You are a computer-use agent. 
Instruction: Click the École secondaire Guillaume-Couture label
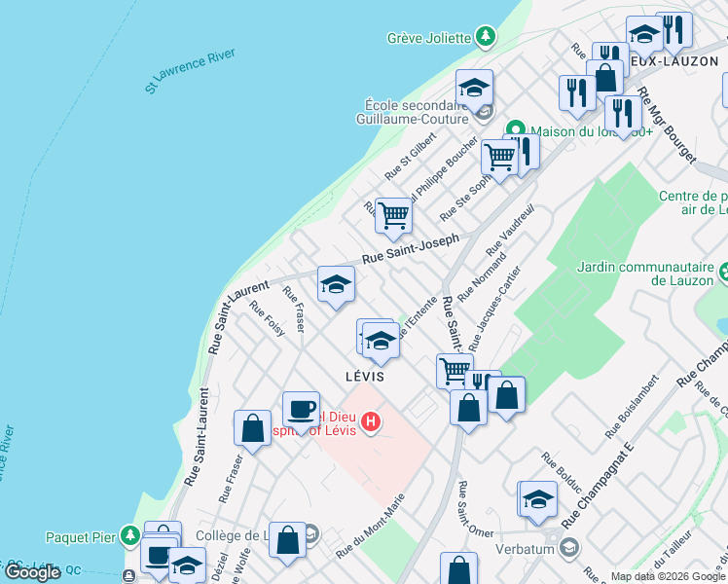413,112
